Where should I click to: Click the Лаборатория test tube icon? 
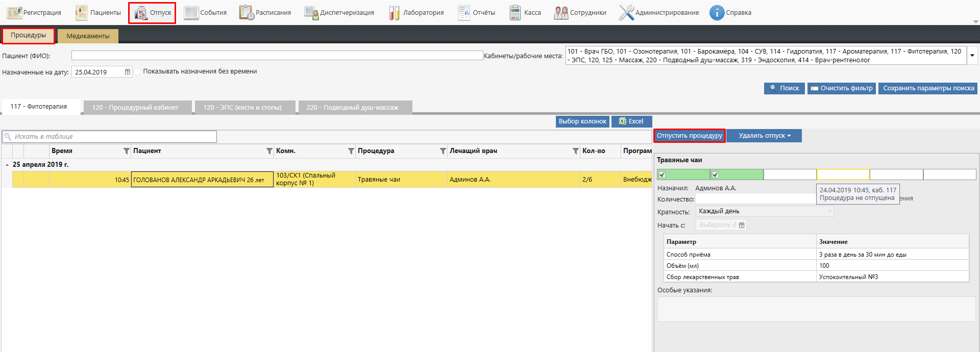pos(394,13)
